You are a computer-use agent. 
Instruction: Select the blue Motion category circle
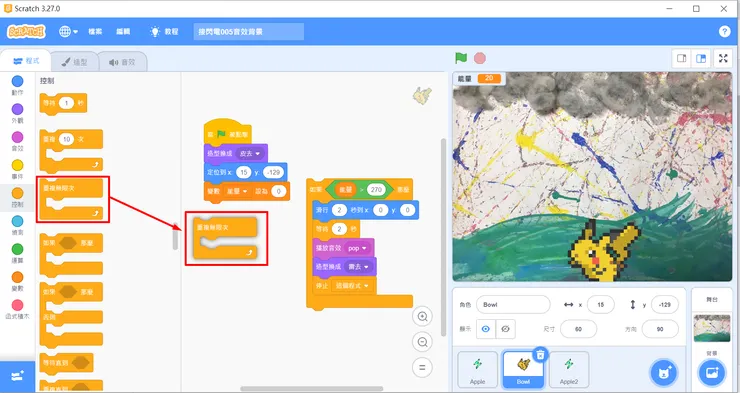(x=17, y=81)
